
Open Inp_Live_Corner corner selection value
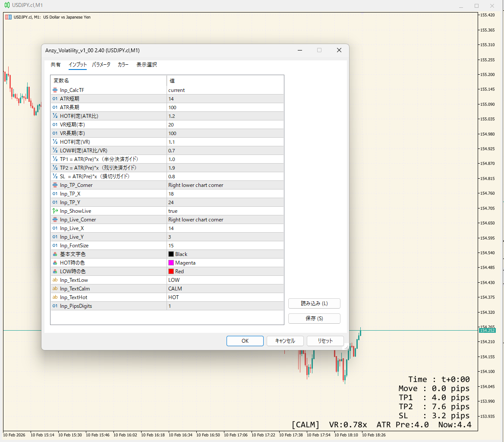(196, 220)
